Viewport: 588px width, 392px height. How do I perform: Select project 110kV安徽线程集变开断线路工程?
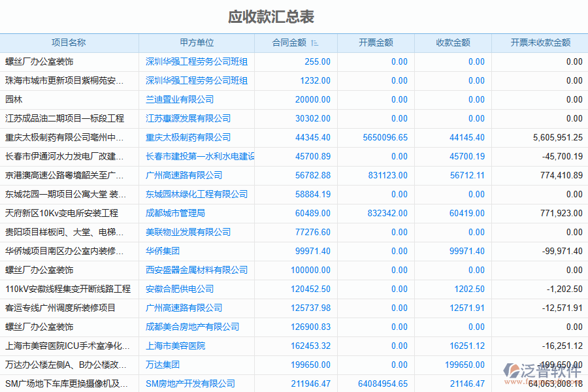coord(68,289)
